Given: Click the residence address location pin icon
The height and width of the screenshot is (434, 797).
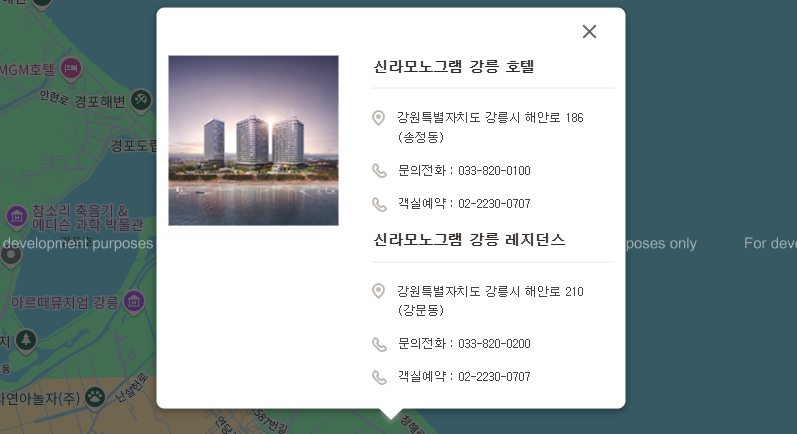Looking at the screenshot, I should pyautogui.click(x=378, y=291).
